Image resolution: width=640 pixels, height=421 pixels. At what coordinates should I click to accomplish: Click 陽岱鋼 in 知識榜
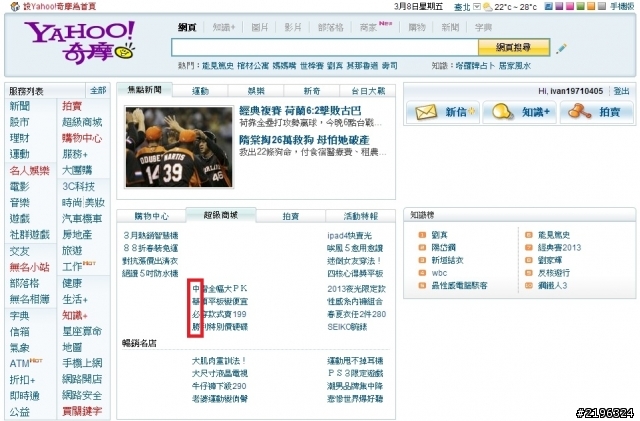[x=444, y=247]
